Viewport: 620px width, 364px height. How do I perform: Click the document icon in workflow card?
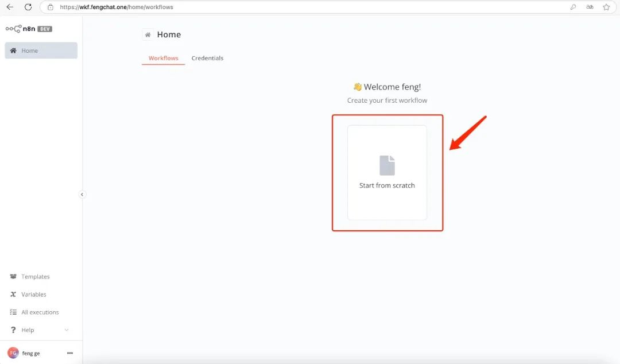(x=387, y=165)
